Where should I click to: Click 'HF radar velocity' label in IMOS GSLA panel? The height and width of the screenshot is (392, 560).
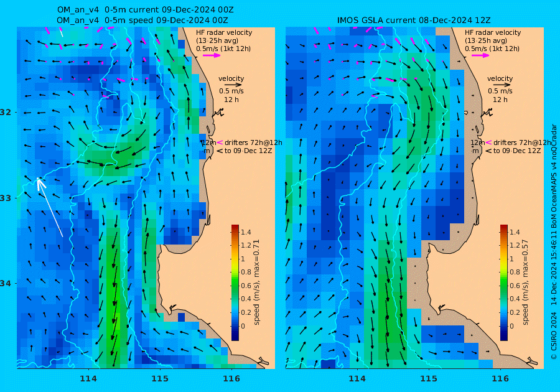click(x=493, y=32)
